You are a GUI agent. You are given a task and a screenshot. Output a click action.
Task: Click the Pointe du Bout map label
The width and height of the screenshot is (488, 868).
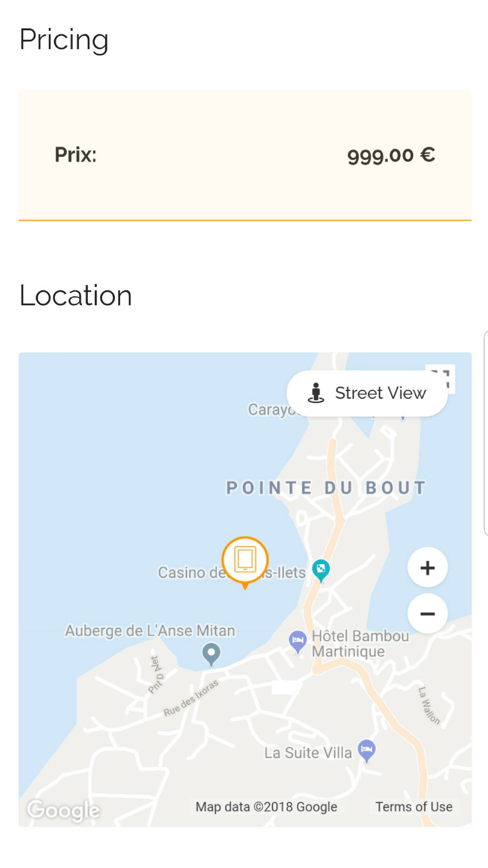pyautogui.click(x=326, y=488)
